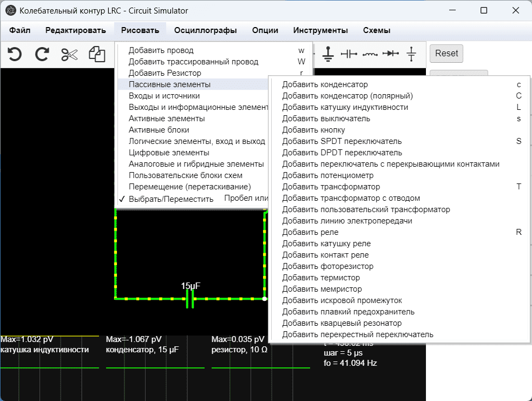Expand Активные элементы submenu
Screen dimensions: 532x401
click(193, 119)
